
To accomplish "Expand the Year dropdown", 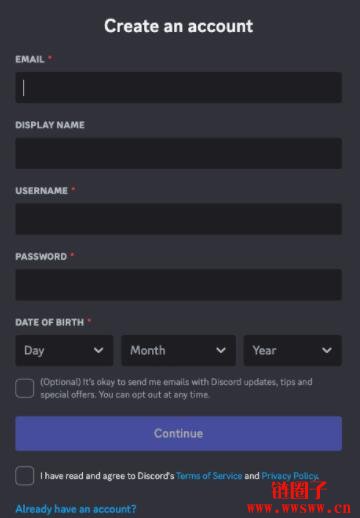I will tap(293, 350).
